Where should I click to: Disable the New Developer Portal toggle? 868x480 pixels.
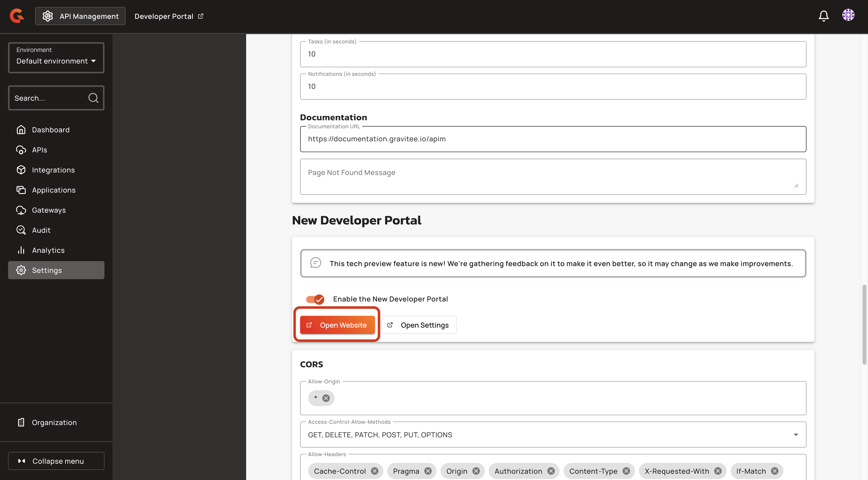(315, 299)
